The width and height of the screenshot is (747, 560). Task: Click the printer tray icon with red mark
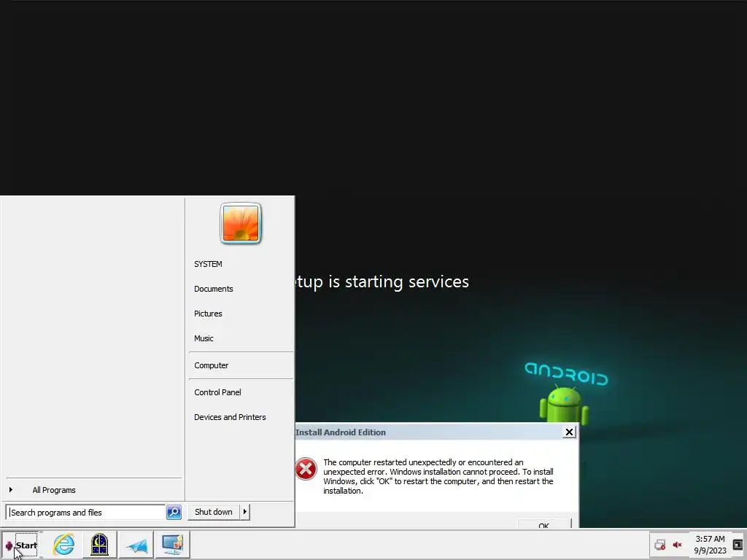pyautogui.click(x=659, y=545)
